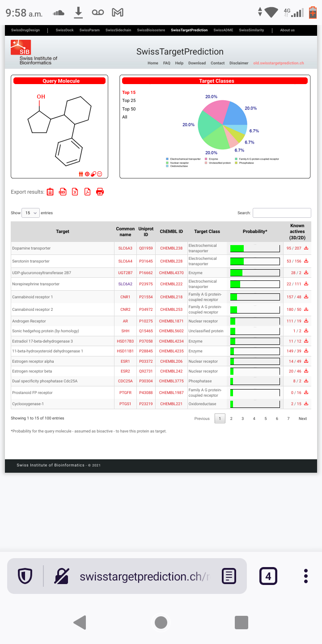Viewport: 322px width, 644px height.
Task: Open browser tracking protection shield icon
Action: coord(25,576)
